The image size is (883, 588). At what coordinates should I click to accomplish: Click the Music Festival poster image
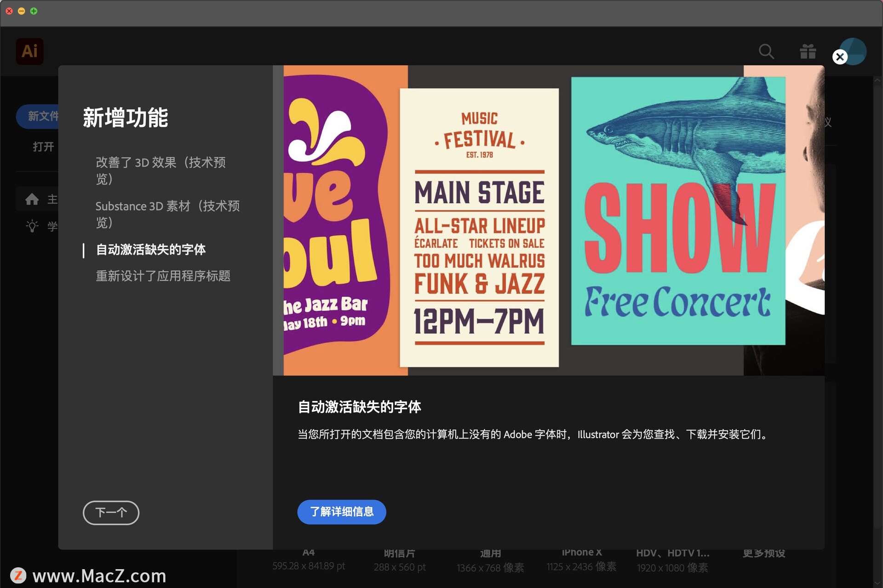coord(479,228)
